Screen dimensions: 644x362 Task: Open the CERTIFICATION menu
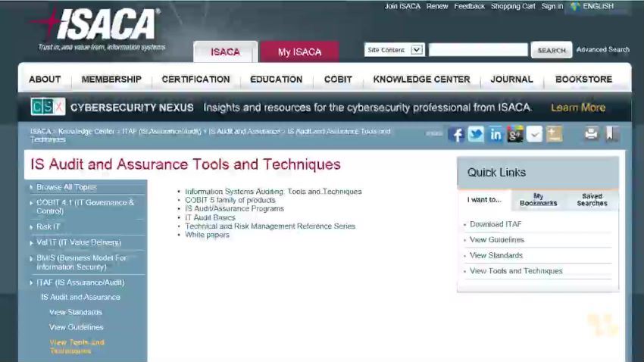coord(196,80)
